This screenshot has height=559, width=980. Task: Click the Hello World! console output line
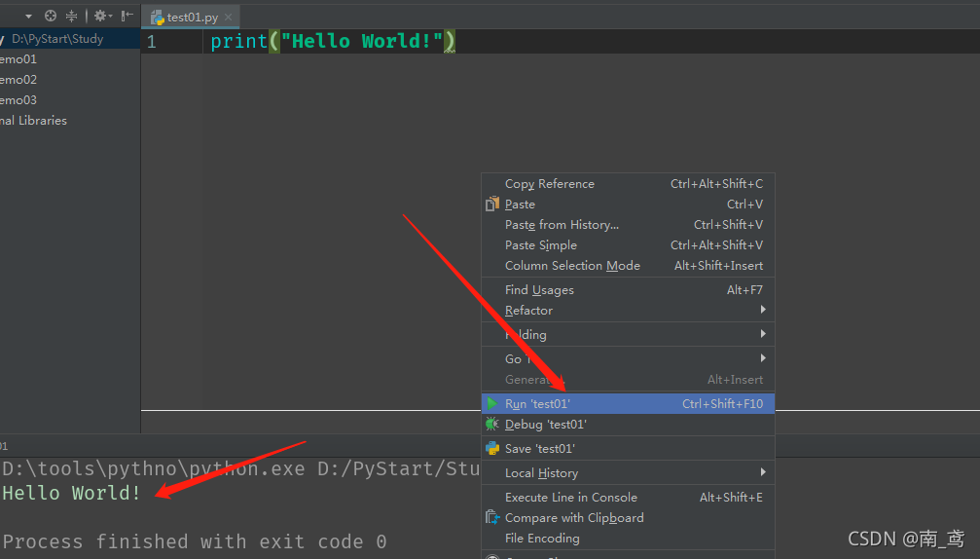[72, 493]
